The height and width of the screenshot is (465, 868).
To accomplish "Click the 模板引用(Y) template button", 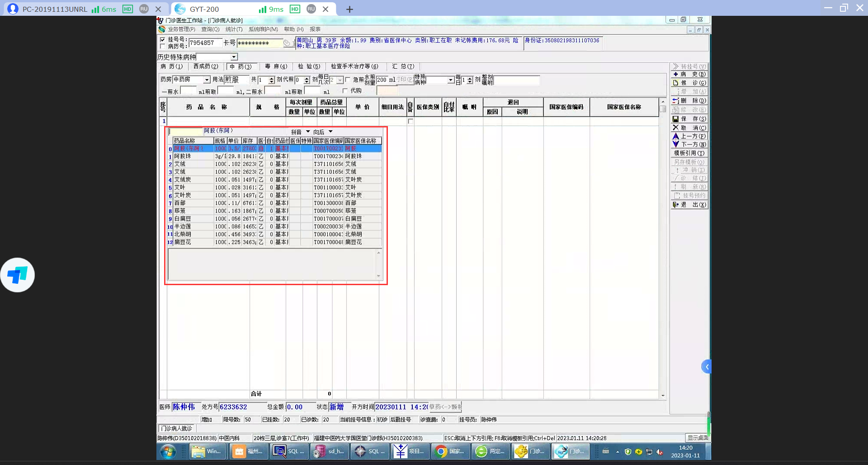I will tap(689, 153).
